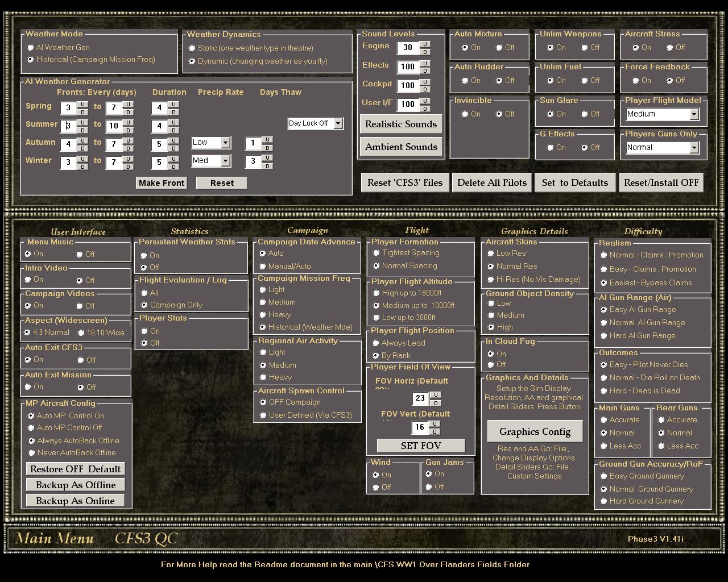
Task: Turn Gun Jams off
Action: [x=428, y=487]
